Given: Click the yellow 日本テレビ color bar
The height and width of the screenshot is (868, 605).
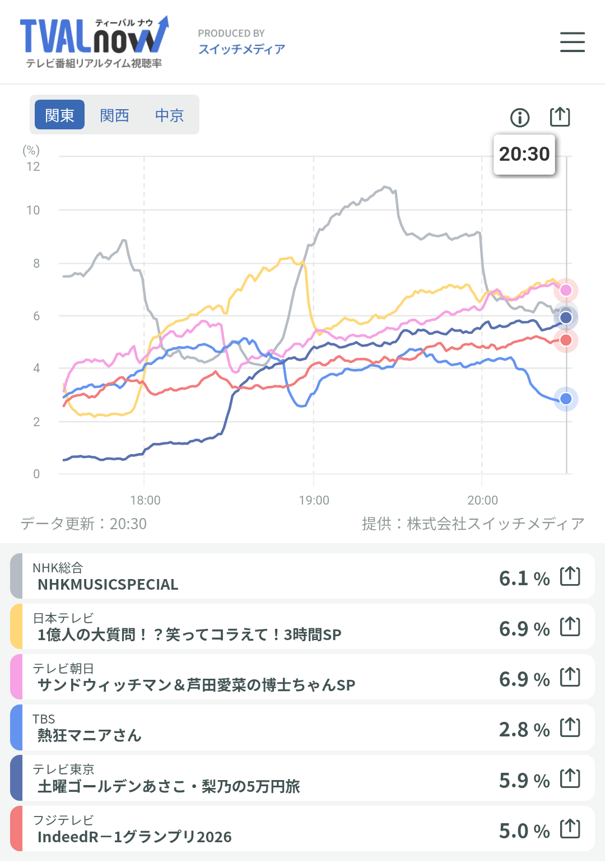Looking at the screenshot, I should tap(16, 627).
